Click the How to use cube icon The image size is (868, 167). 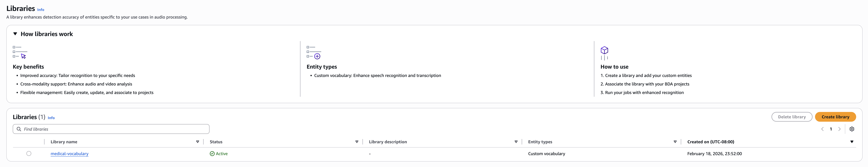pos(604,53)
